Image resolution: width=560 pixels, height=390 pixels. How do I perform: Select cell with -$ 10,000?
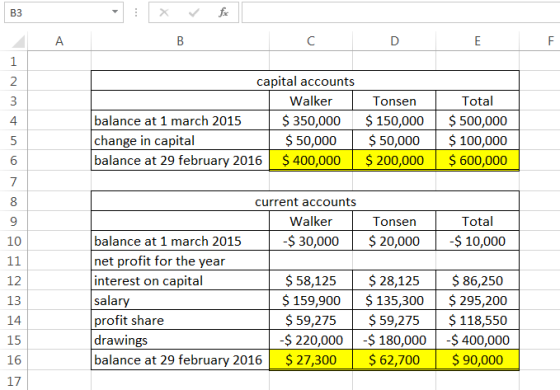[478, 241]
